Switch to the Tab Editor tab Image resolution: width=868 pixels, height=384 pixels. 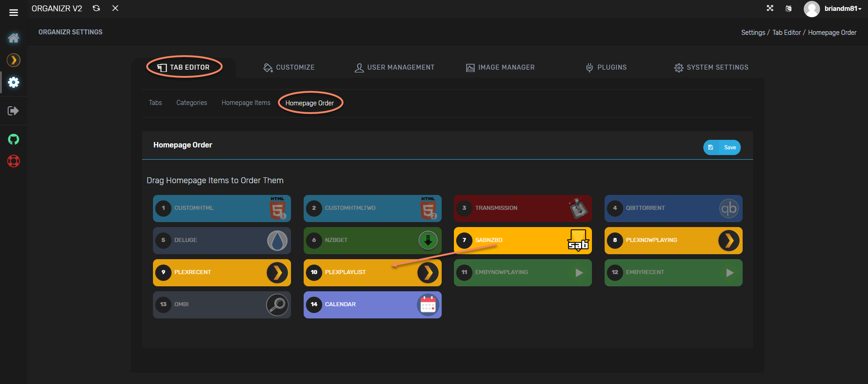click(184, 67)
